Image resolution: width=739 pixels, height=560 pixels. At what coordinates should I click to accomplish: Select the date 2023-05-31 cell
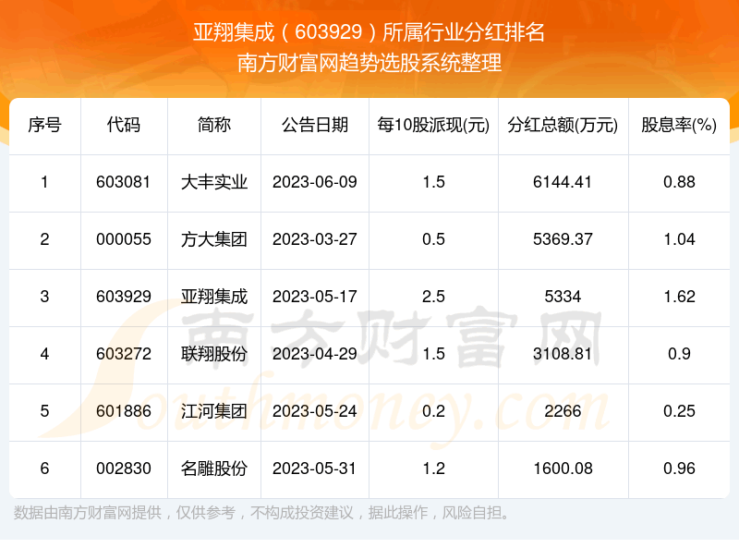tap(314, 469)
